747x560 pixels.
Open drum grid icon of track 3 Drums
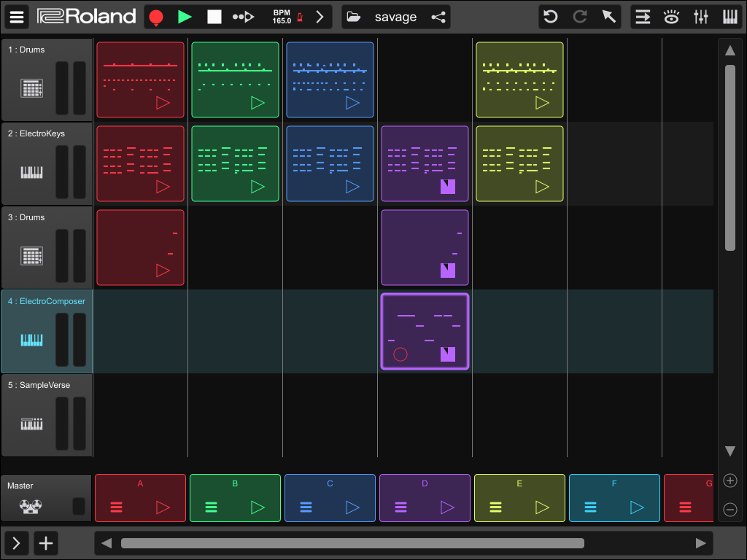click(32, 256)
